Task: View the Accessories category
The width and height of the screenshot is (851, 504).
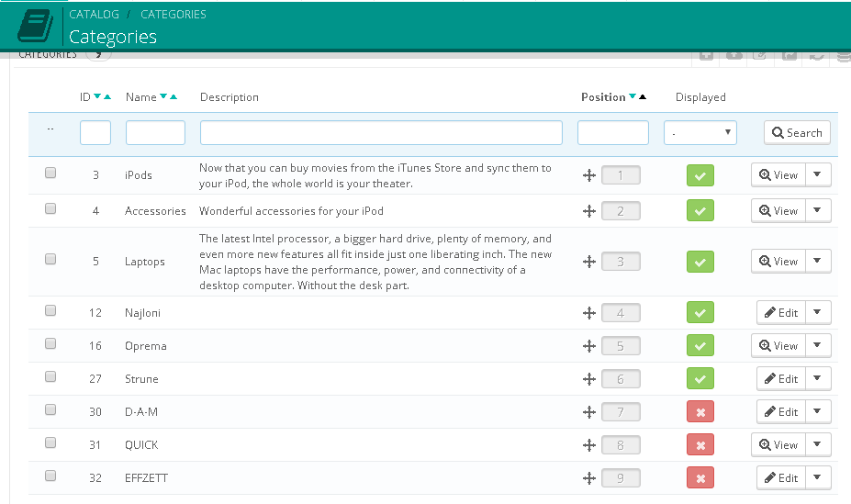Action: click(x=778, y=210)
